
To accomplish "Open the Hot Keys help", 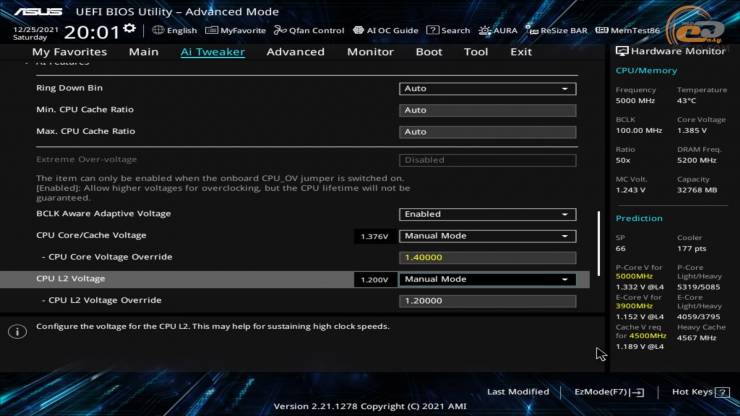I will tap(700, 392).
